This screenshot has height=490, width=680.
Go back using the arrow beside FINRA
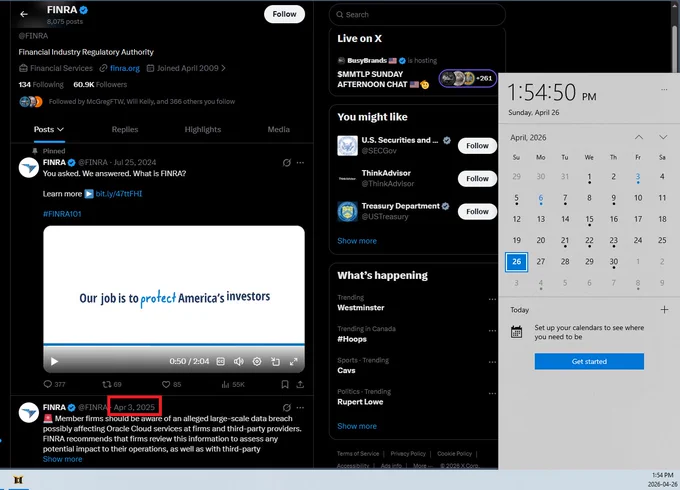[x=24, y=14]
